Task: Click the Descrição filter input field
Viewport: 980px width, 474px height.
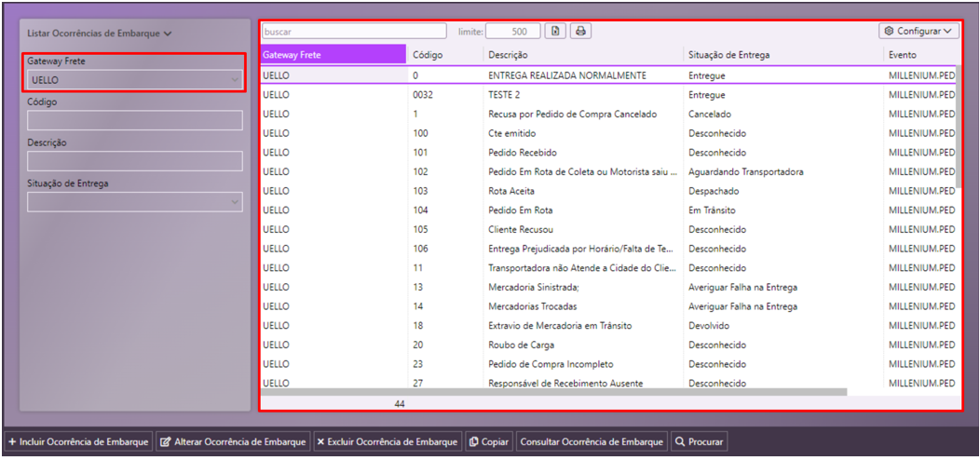Action: coord(135,161)
